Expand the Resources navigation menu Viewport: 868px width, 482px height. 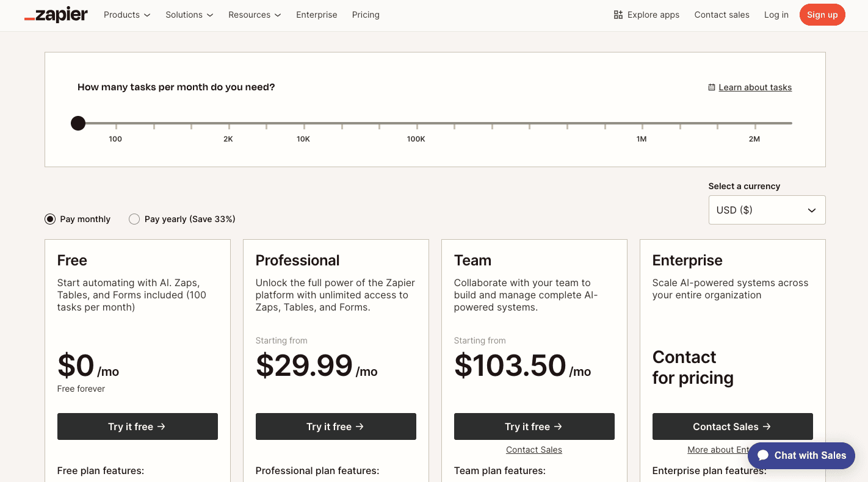[x=254, y=15]
